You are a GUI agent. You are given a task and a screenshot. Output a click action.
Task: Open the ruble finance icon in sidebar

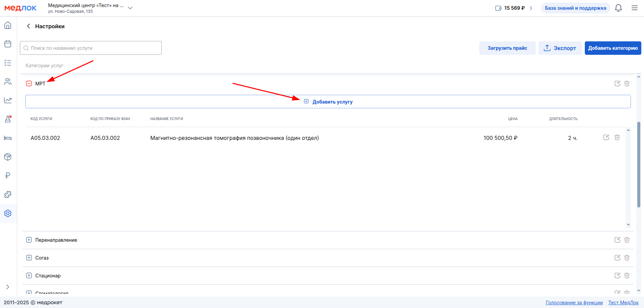[8, 176]
